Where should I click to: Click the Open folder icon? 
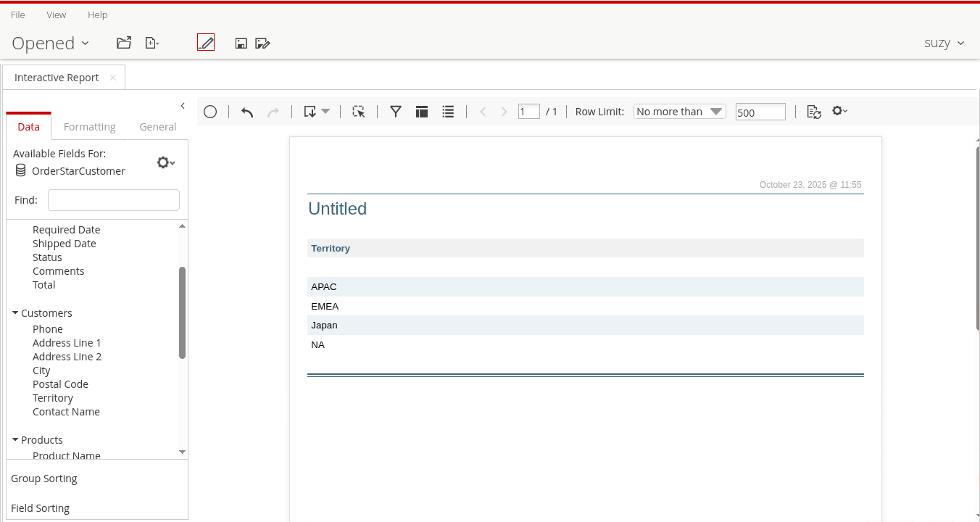pos(124,43)
